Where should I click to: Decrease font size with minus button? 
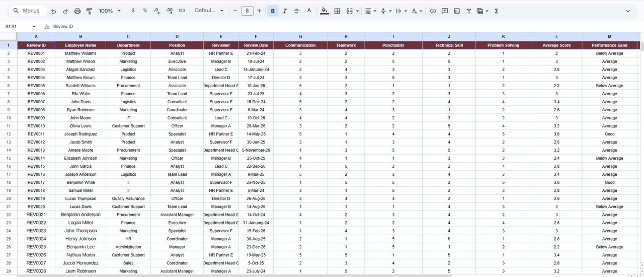(235, 11)
